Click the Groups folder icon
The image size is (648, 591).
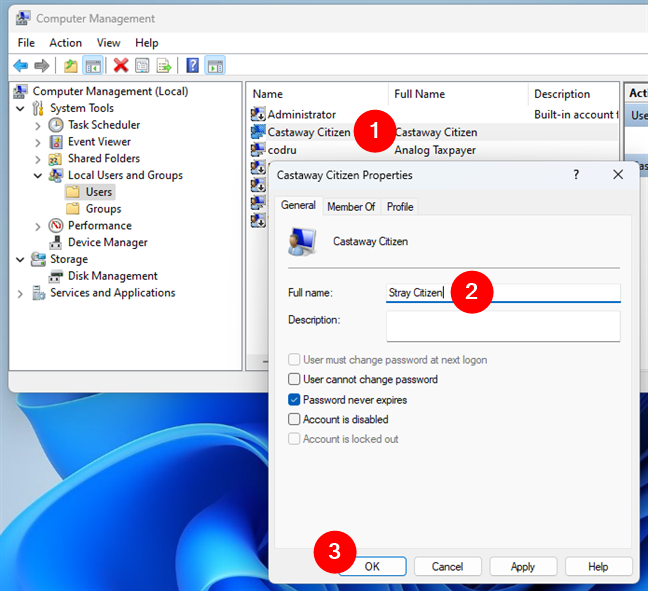(x=73, y=209)
